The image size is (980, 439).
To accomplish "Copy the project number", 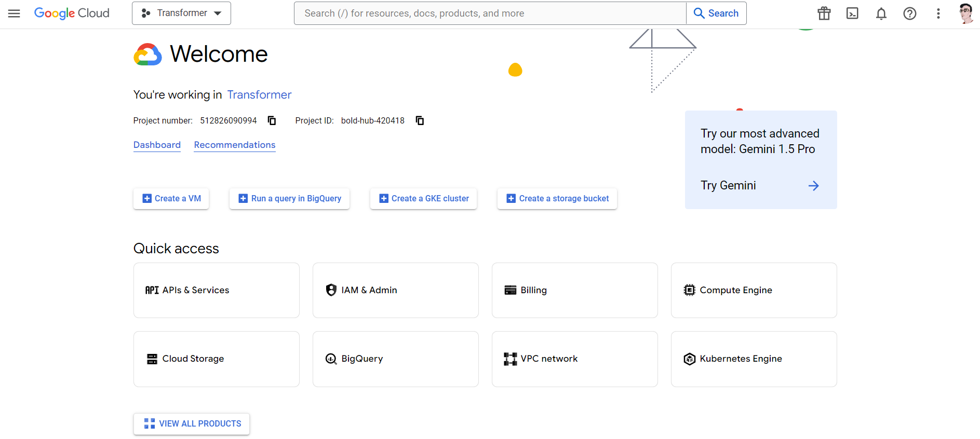I will click(x=272, y=120).
